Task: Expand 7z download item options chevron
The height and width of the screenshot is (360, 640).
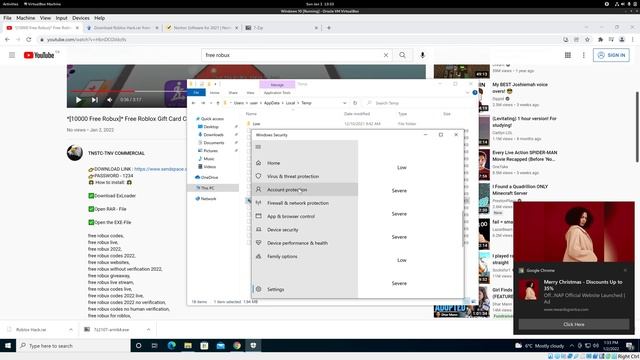Action: tap(148, 329)
